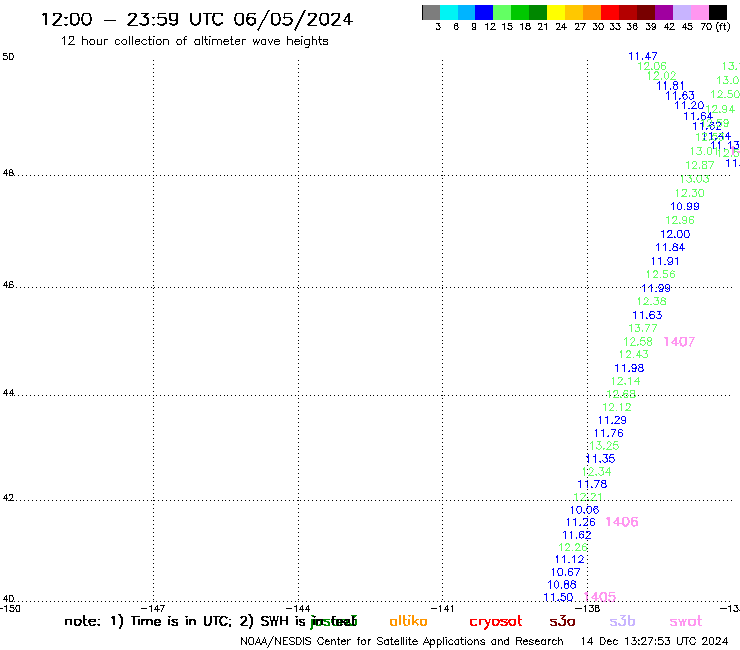This screenshot has width=740, height=650.
Task: Click the latitude axis label '44'
Action: 8,393
